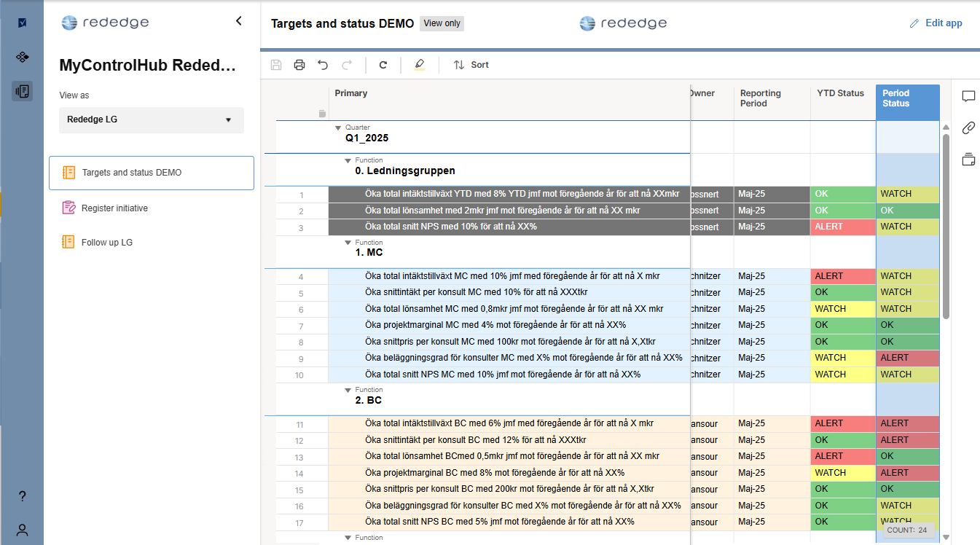980x545 pixels.
Task: Click 'Öka snittintäkt per konsult MC' cell
Action: [x=509, y=292]
